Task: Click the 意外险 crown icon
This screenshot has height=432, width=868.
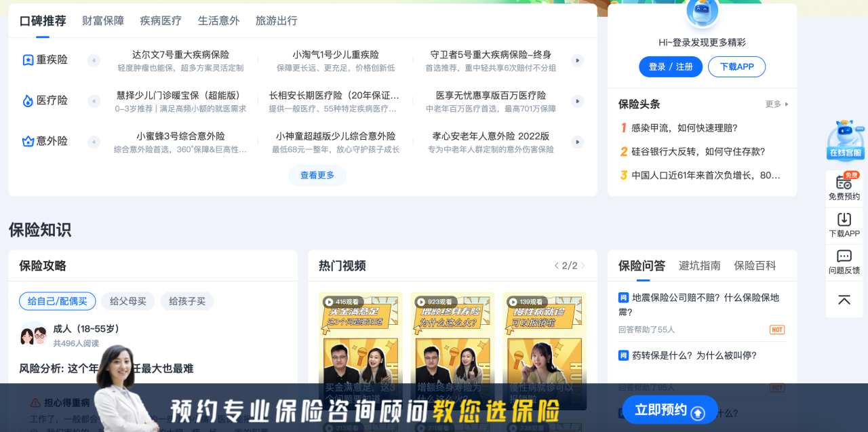Action: pyautogui.click(x=28, y=142)
